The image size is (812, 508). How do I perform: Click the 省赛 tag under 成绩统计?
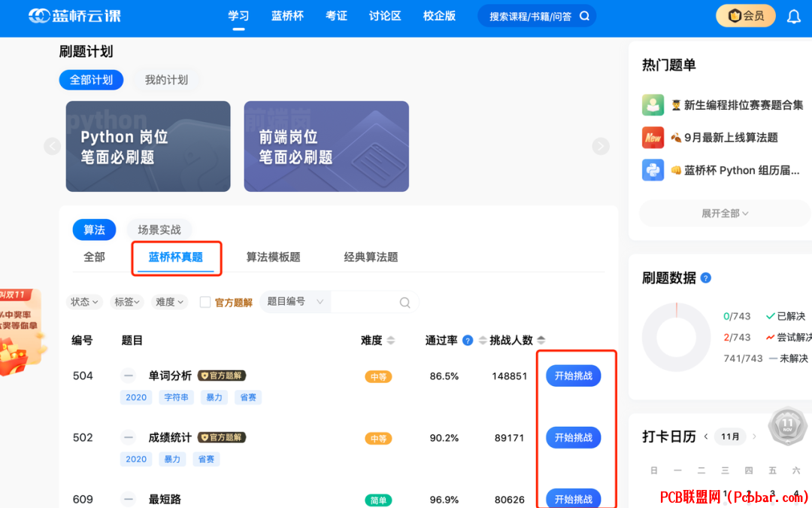(206, 459)
